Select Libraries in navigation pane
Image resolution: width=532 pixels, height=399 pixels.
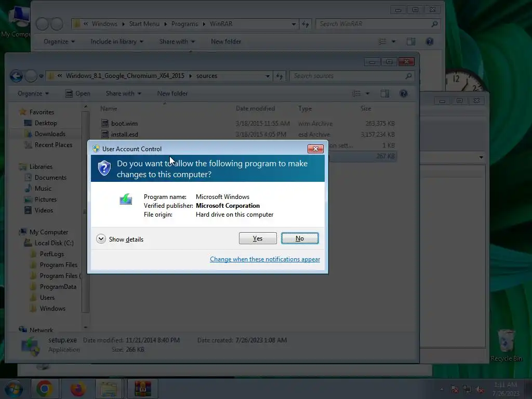[x=41, y=167]
